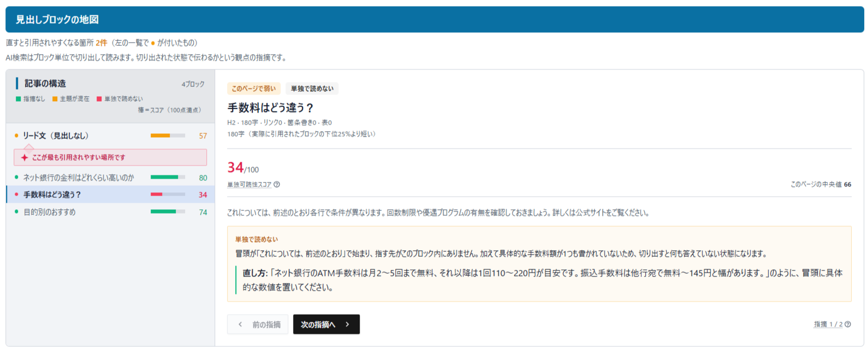Click green dot beside 目的別のおすすめ
The width and height of the screenshot is (868, 354).
click(16, 212)
